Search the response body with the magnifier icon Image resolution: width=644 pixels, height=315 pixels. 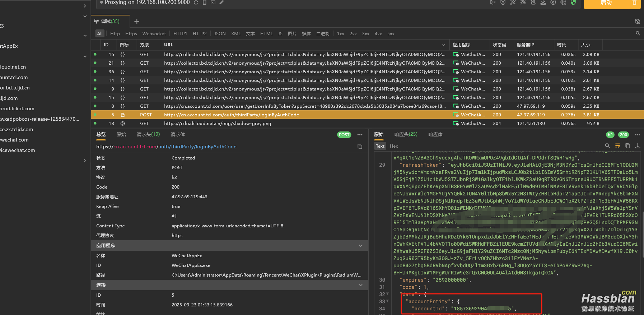(607, 146)
